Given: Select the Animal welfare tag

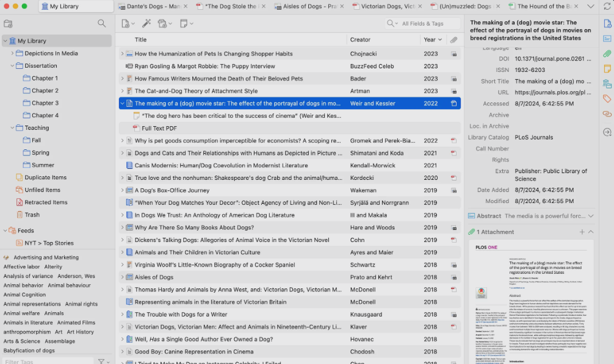Looking at the screenshot, I should (x=21, y=313).
